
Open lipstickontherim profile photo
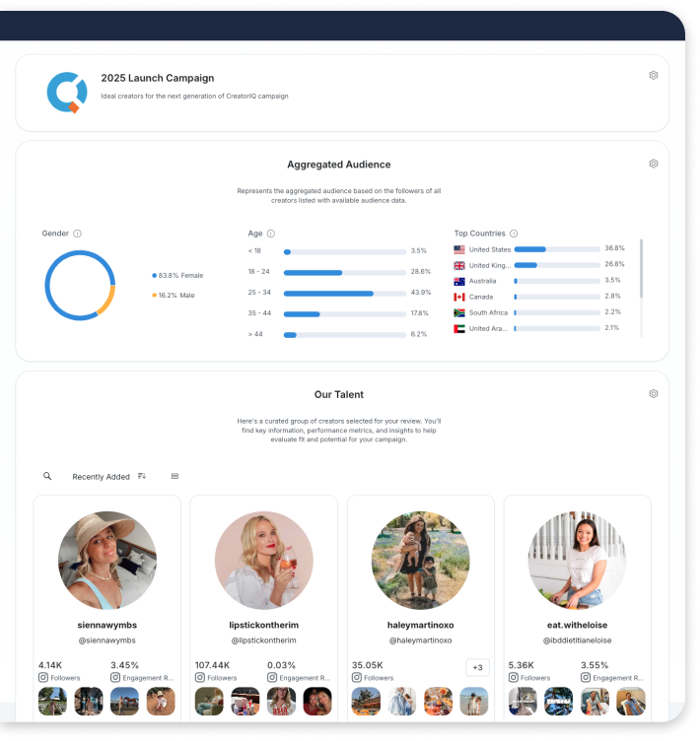pos(264,560)
